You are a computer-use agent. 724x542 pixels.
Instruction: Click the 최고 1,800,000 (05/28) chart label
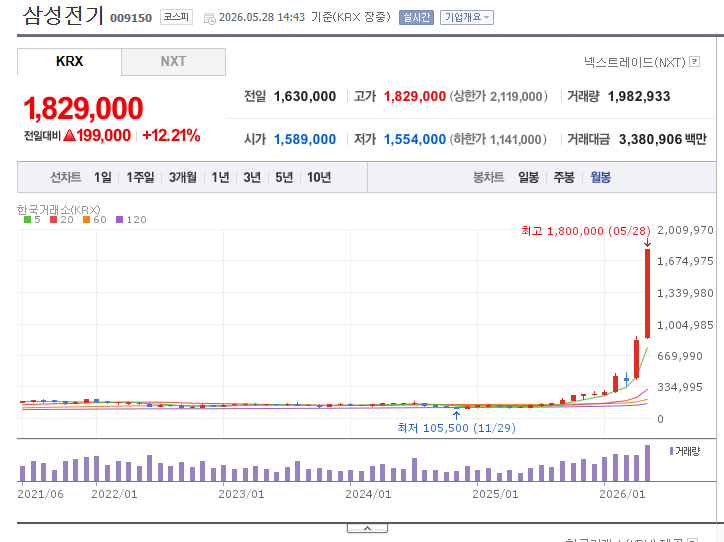pos(585,231)
